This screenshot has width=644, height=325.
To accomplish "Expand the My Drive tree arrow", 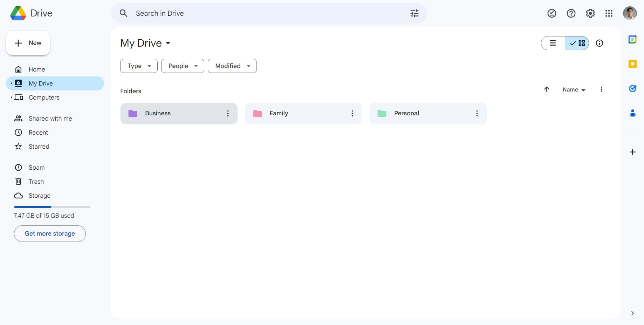I will pyautogui.click(x=11, y=83).
